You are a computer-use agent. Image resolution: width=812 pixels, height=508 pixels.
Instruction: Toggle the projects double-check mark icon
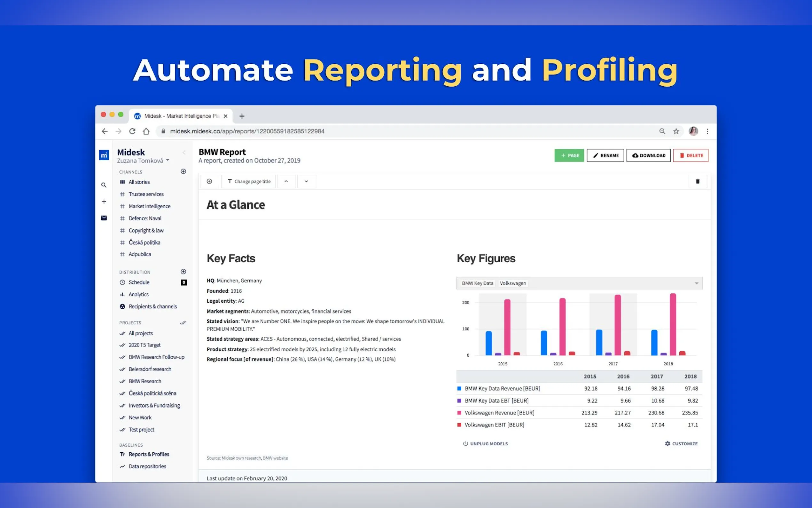click(x=183, y=322)
